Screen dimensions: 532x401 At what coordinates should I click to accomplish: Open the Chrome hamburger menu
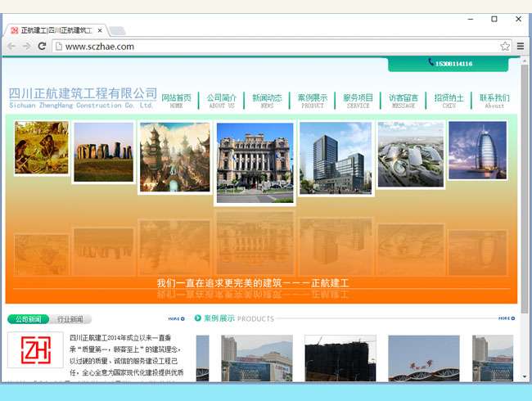tap(521, 47)
